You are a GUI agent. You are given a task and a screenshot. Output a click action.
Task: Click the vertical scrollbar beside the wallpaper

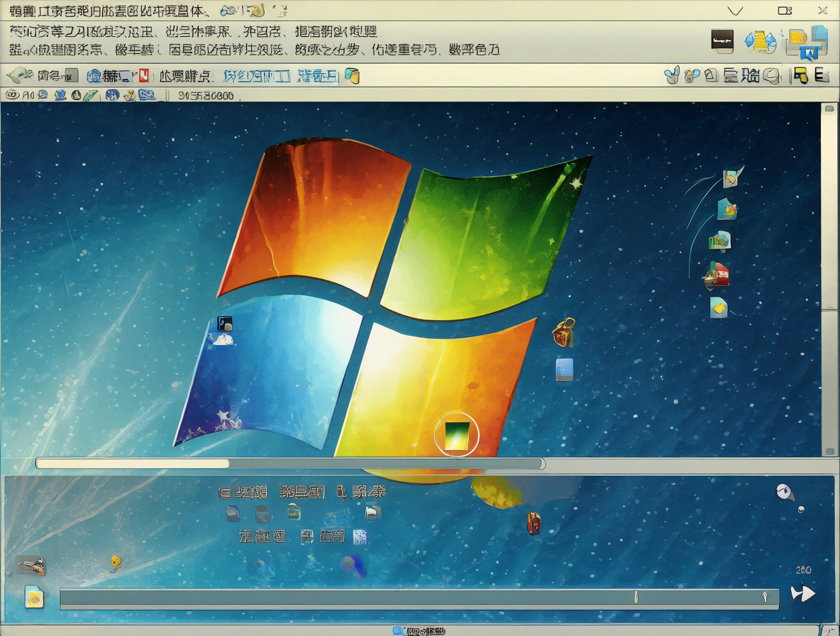[829, 279]
